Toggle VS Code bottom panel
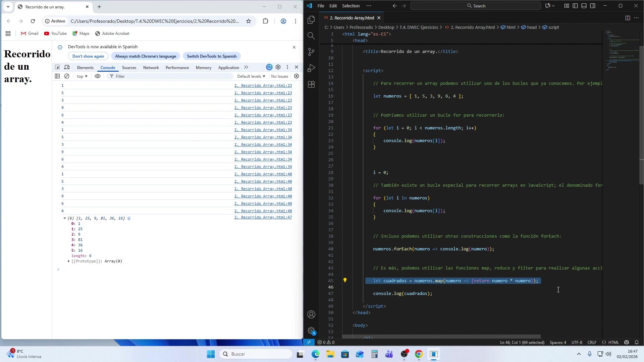This screenshot has width=644, height=362. click(584, 6)
